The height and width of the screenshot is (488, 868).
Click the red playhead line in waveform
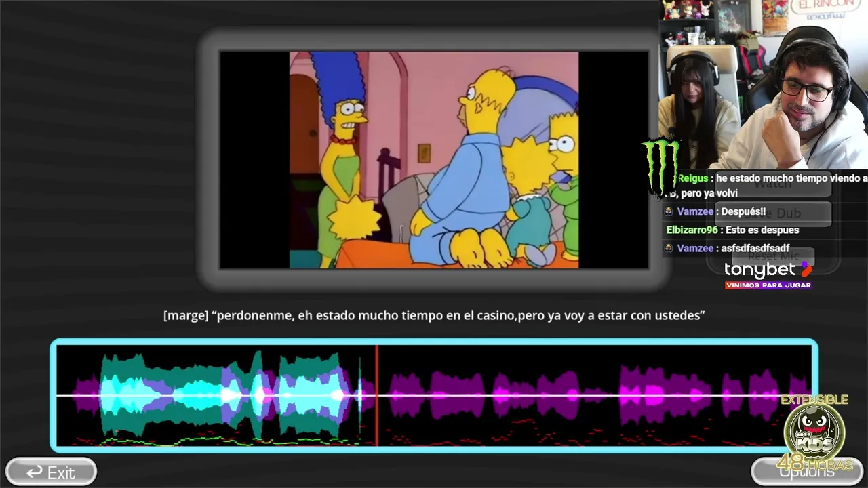coord(376,395)
